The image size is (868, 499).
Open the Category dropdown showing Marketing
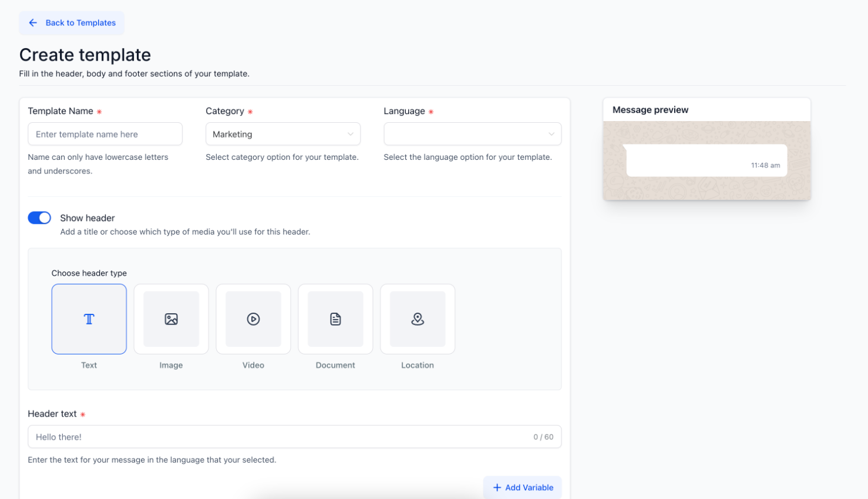(283, 134)
